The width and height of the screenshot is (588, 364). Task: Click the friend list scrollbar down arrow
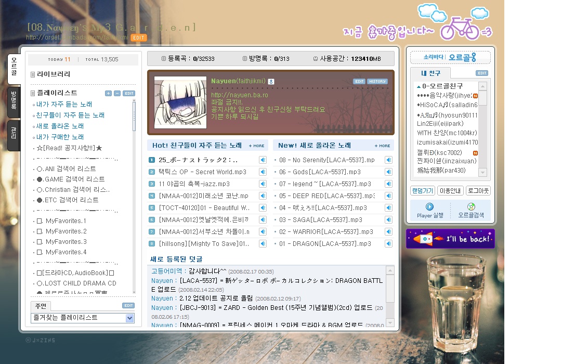point(482,172)
